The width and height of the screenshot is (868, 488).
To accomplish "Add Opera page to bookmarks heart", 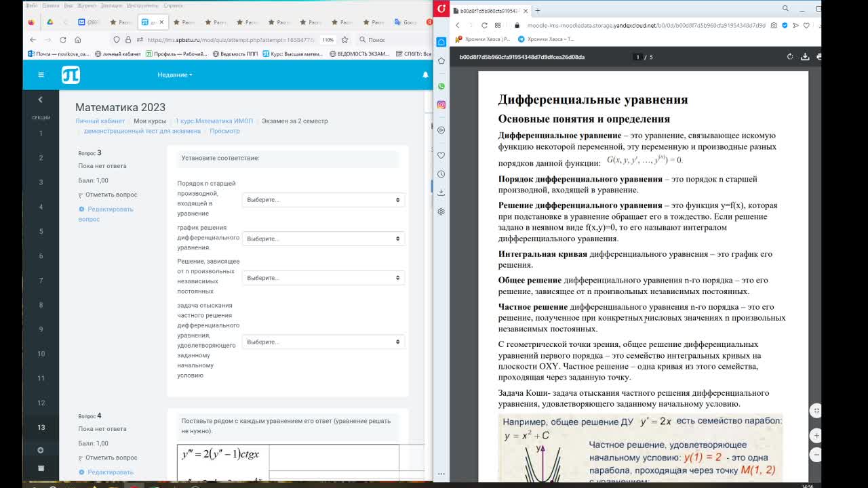I will 806,25.
